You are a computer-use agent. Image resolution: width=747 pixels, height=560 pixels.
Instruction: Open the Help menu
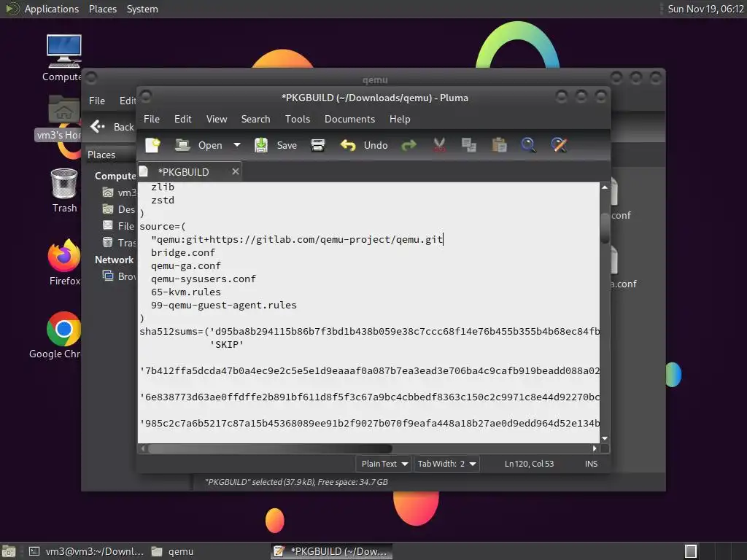400,119
